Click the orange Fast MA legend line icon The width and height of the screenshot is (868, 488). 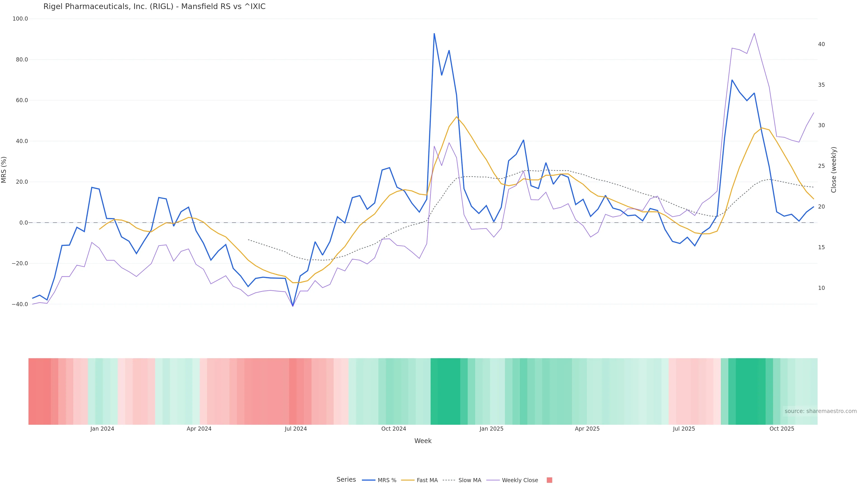click(x=408, y=480)
